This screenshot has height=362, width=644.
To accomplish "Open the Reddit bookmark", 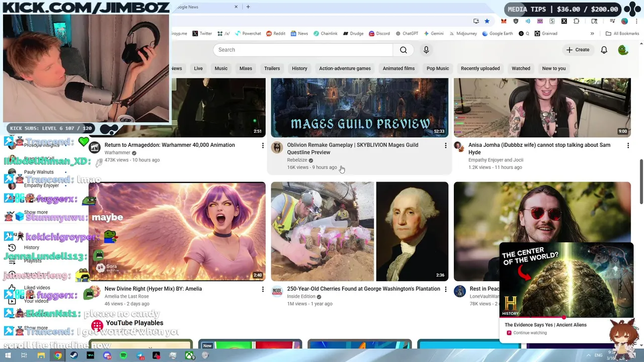I will [x=276, y=34].
